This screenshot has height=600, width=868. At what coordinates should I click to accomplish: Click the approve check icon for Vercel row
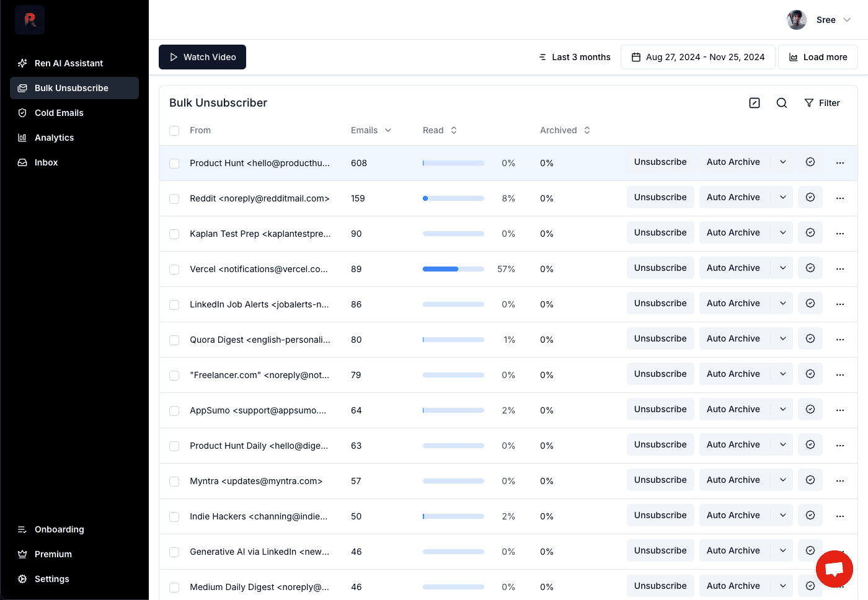pos(810,268)
